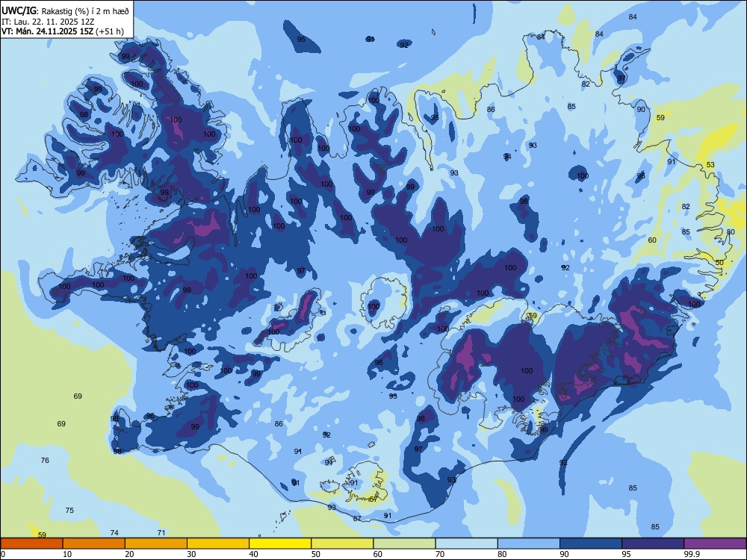Click the map humidity value '71'

161,532
